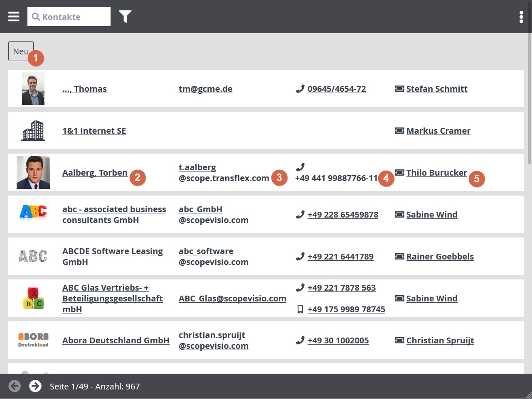Viewport: 532px width, 399px height.
Task: Call +49 30 1002005
Action: [338, 340]
